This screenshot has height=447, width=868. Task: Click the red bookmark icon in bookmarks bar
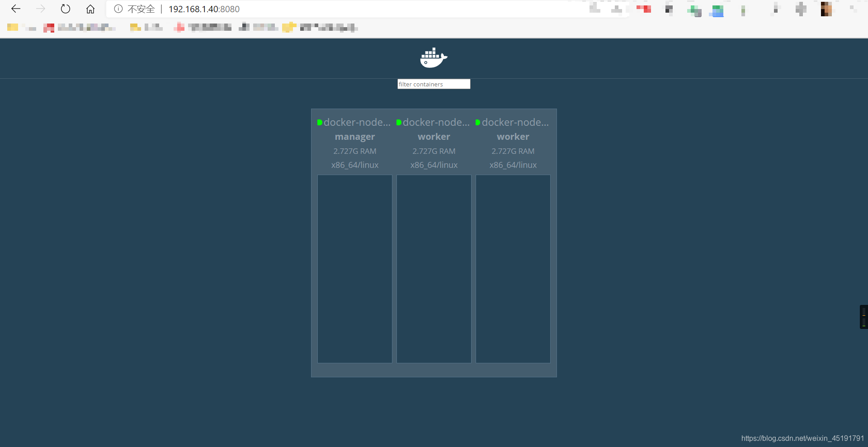[49, 28]
